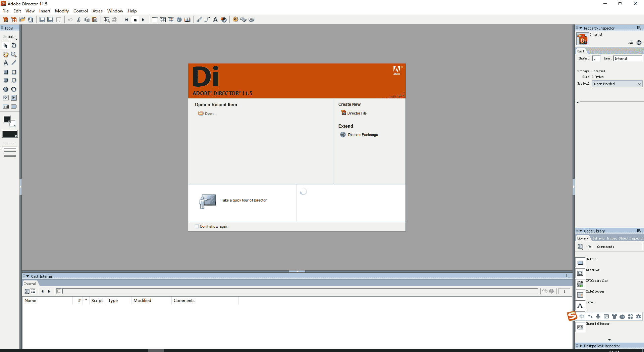The image size is (644, 352).
Task: Open the Cast:Internal panel options menu
Action: pos(568,276)
